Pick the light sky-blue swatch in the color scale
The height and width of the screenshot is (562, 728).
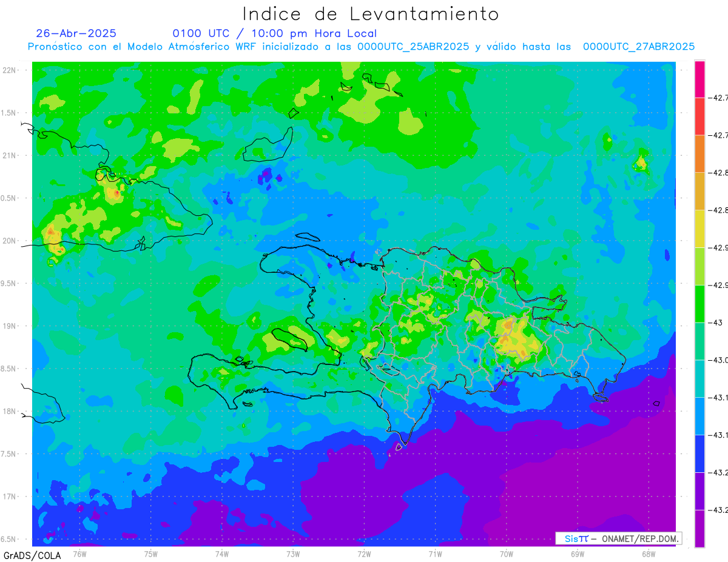click(x=699, y=416)
